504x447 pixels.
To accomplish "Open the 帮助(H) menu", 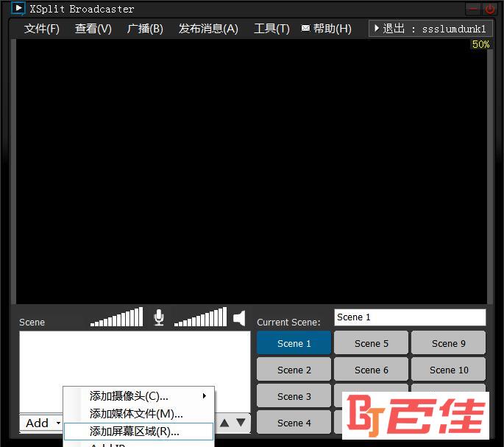I will [333, 29].
